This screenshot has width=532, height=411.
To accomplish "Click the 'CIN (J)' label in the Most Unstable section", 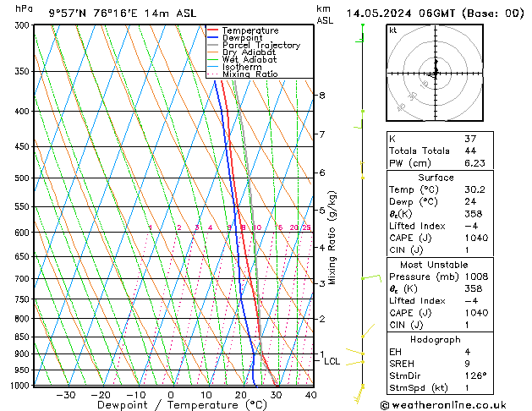I will [x=406, y=325].
